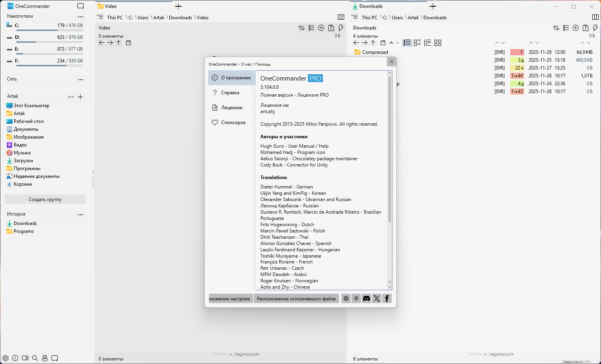The width and height of the screenshot is (601, 364).
Task: Close the About dialog
Action: point(391,62)
